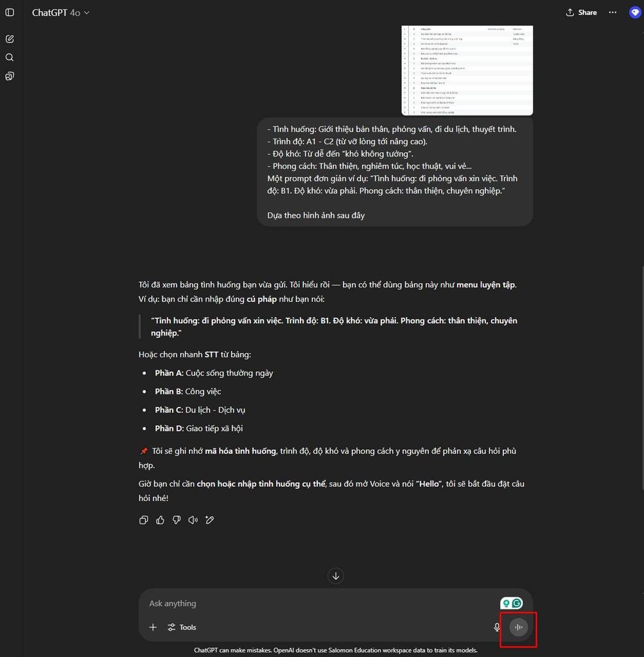The height and width of the screenshot is (657, 644).
Task: Open the library images icon
Action: [10, 76]
